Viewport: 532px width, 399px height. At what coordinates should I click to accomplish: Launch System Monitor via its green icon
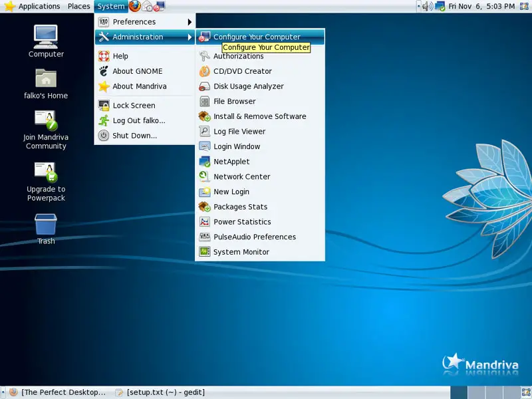tap(205, 252)
